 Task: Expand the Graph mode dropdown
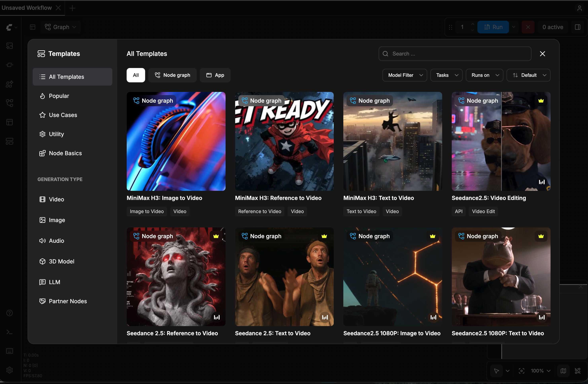pos(60,27)
